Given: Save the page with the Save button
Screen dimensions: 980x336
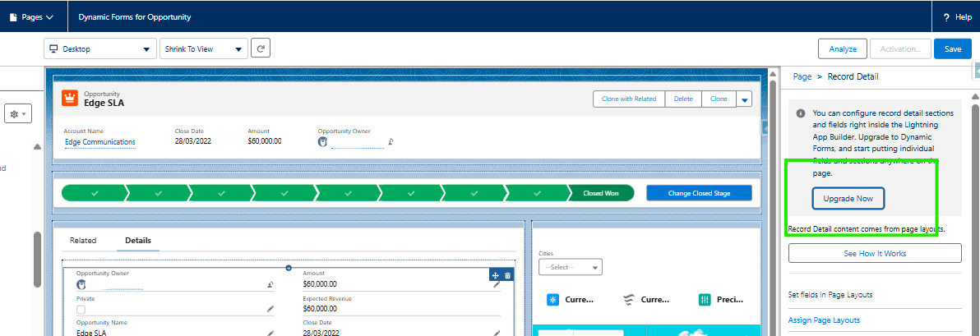Looking at the screenshot, I should 952,49.
